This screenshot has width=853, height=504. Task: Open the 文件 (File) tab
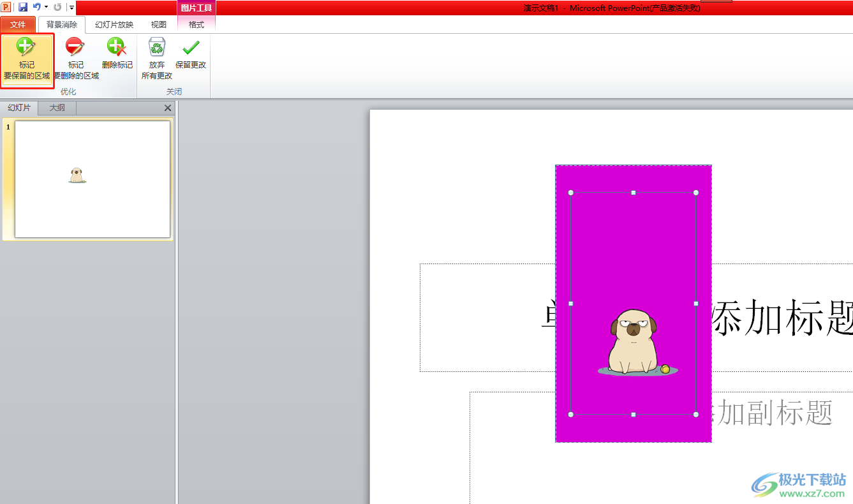[x=18, y=25]
